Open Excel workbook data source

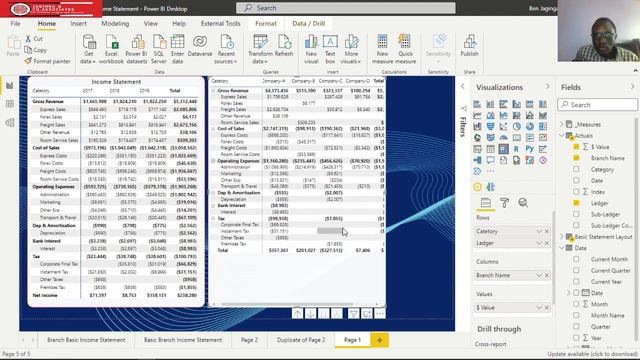[111, 49]
